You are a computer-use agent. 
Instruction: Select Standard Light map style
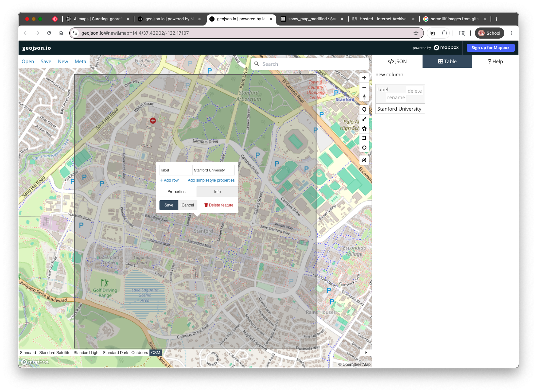click(86, 353)
